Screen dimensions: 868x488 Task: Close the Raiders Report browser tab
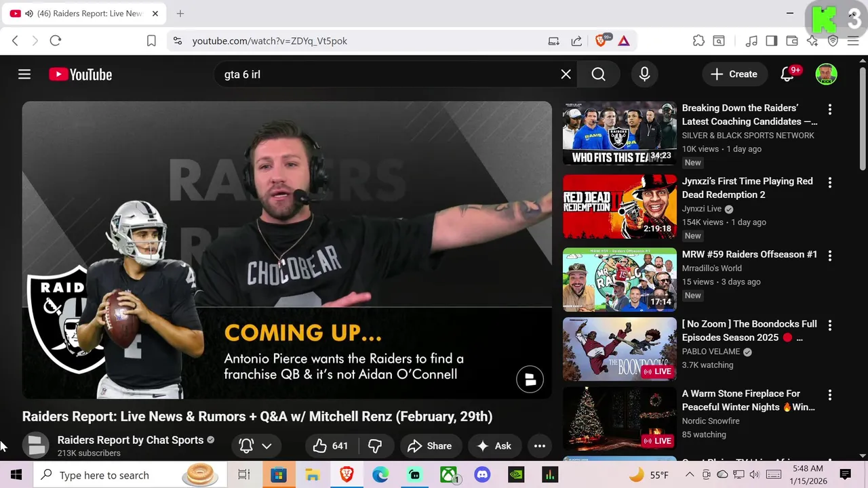155,14
